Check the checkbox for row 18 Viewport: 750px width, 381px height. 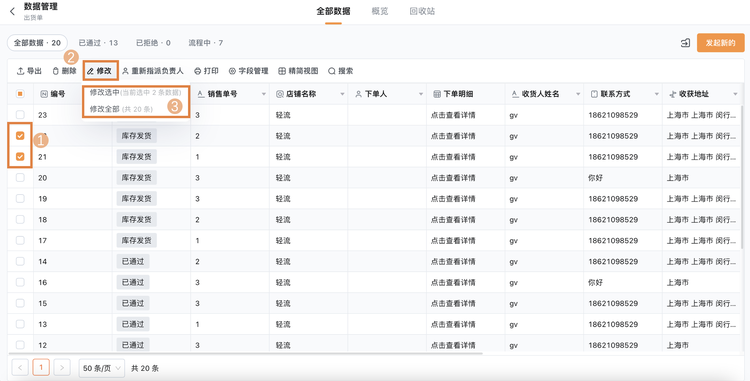20,219
